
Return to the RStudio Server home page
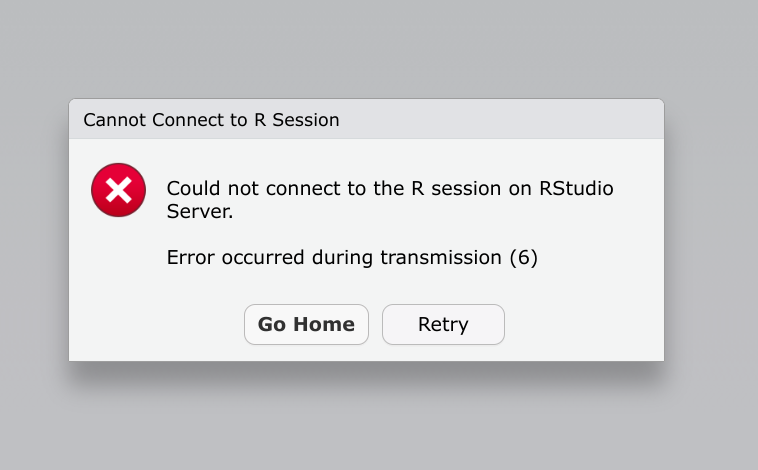pos(306,324)
